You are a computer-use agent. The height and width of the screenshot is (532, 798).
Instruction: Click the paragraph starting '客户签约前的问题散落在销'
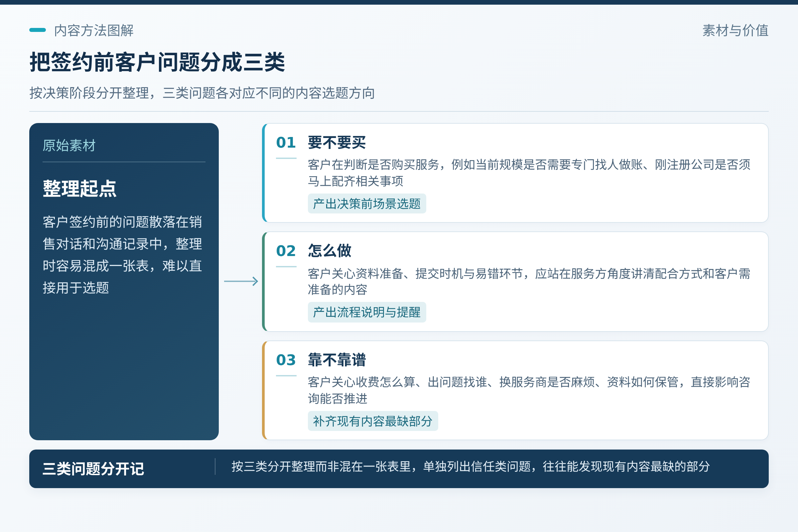122,255
